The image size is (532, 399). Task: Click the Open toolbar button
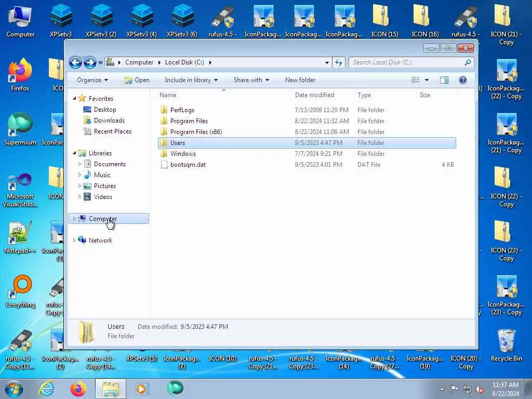pos(137,80)
